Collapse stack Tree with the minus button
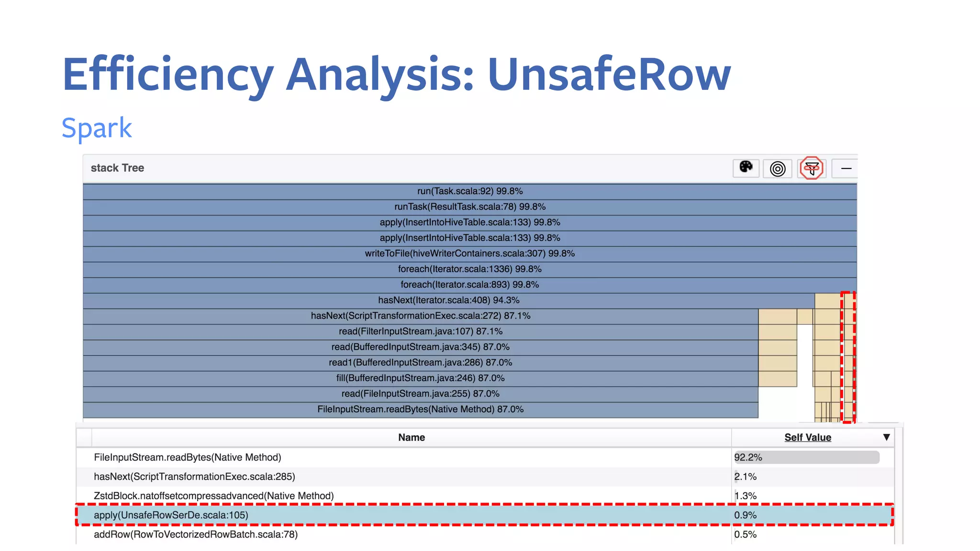This screenshot has height=551, width=980. coord(846,168)
